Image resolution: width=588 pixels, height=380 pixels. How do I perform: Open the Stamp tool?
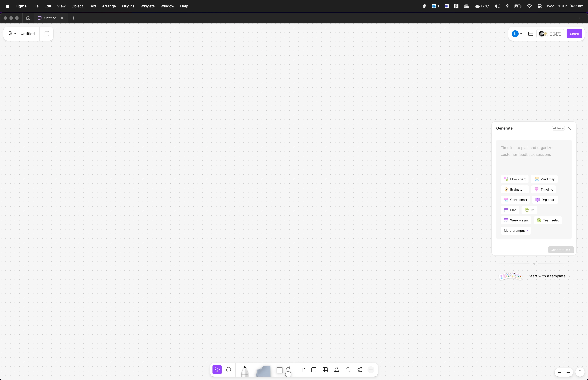coord(337,370)
